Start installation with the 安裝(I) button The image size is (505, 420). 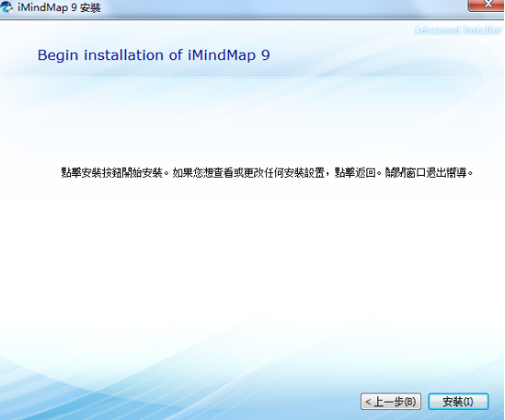tap(458, 402)
